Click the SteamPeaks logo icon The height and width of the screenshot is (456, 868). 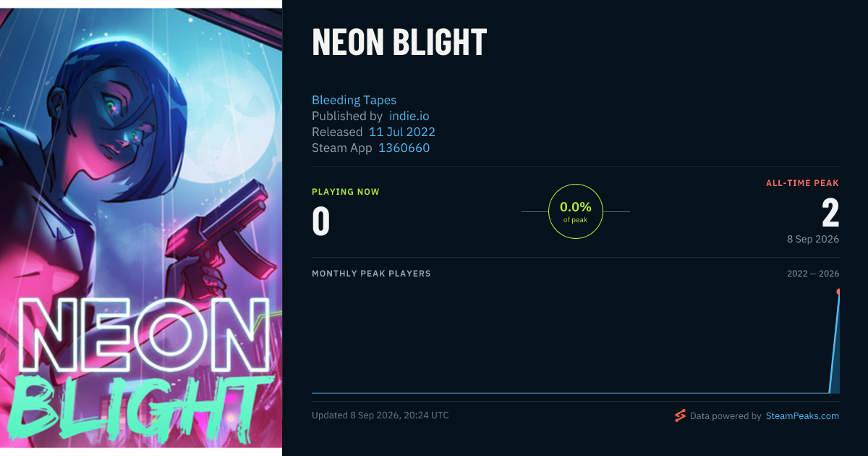point(680,415)
